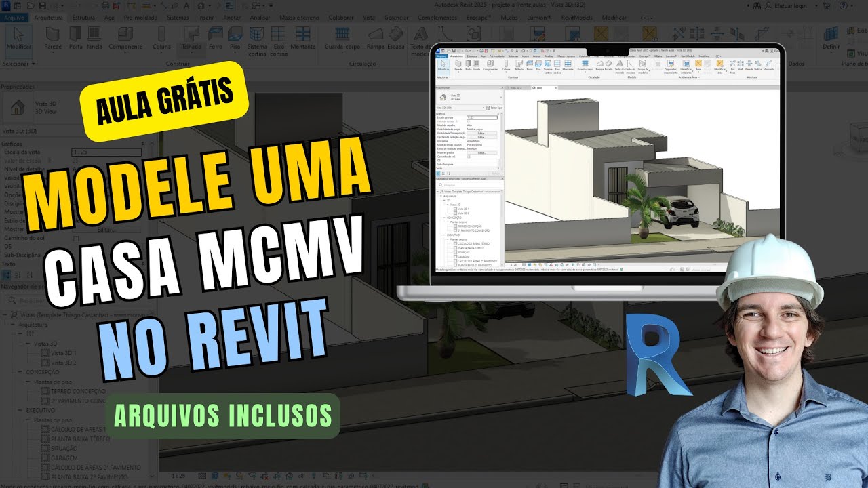Collapse the EXECUTIVO node in background project browser
The width and height of the screenshot is (868, 488).
coord(20,411)
